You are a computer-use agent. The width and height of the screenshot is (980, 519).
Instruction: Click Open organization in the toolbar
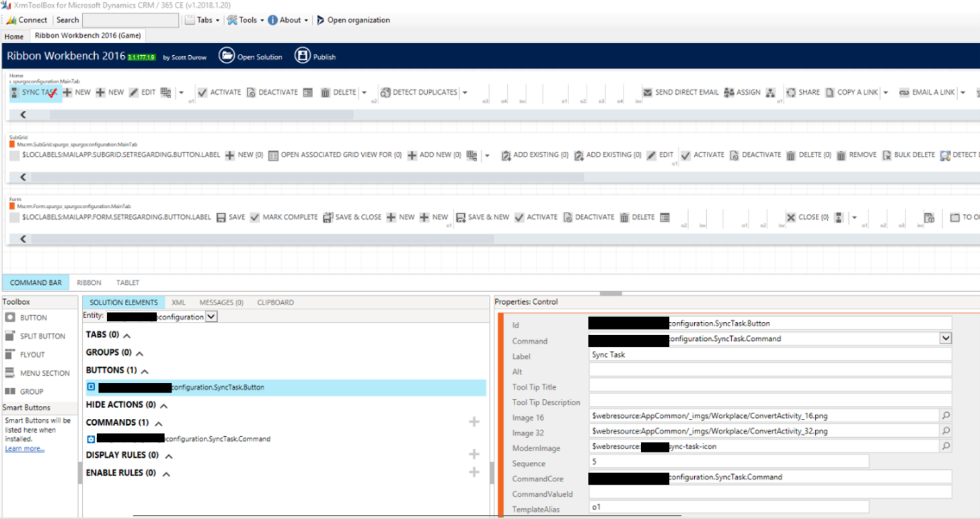pos(353,20)
